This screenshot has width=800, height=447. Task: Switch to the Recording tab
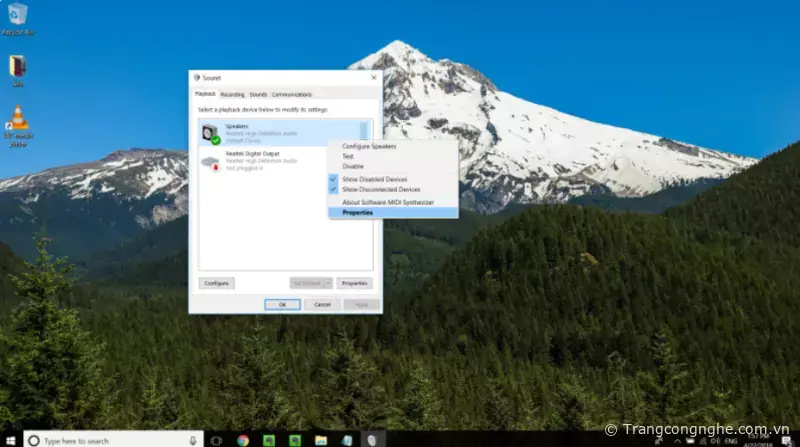point(232,94)
